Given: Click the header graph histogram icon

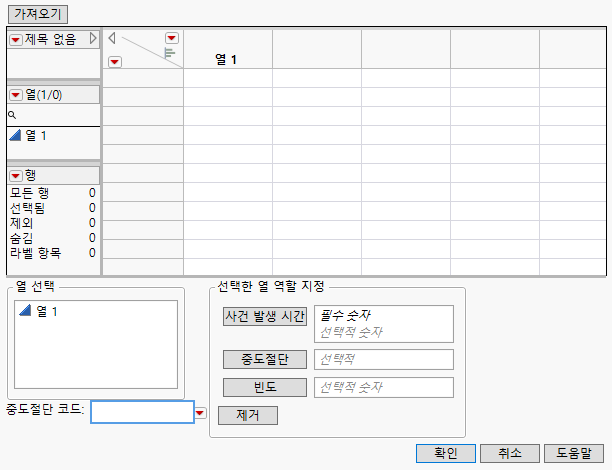Looking at the screenshot, I should (169, 53).
